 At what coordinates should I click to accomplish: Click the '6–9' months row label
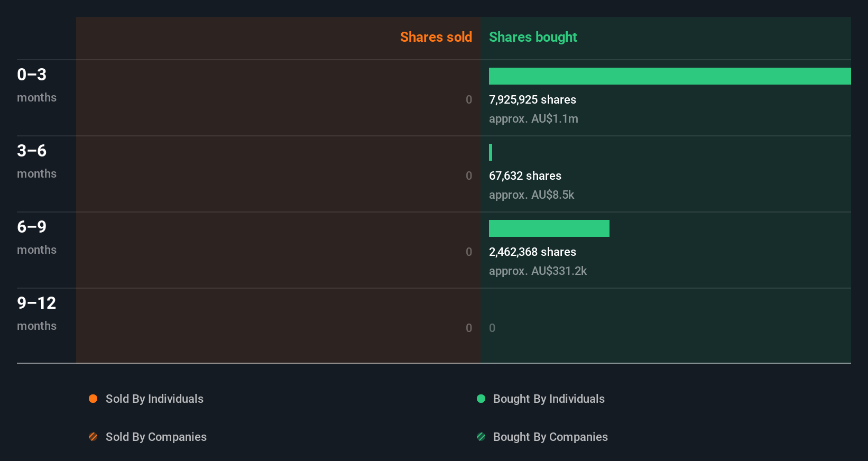pos(32,227)
